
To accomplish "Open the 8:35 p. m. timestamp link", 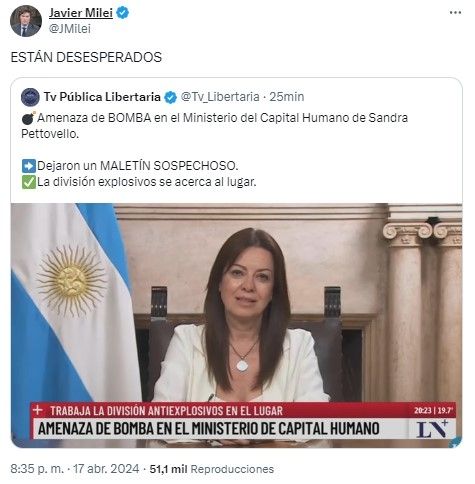I will click(37, 469).
